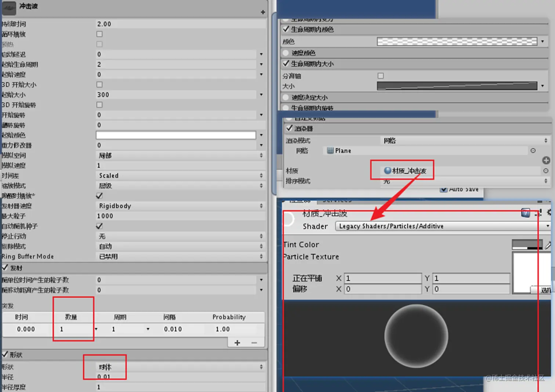Screen dimensions: 555x392
Task: Open 排序模式 dropdown
Action: [465, 181]
